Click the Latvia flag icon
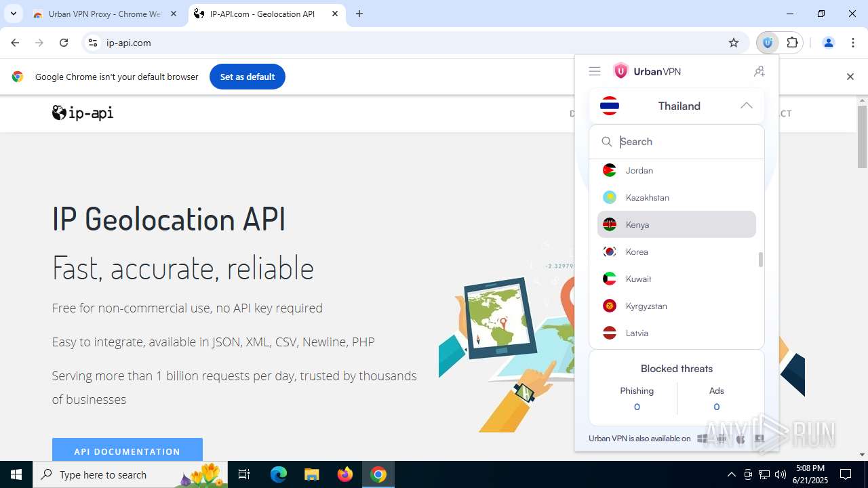Image resolution: width=868 pixels, height=488 pixels. coord(610,333)
